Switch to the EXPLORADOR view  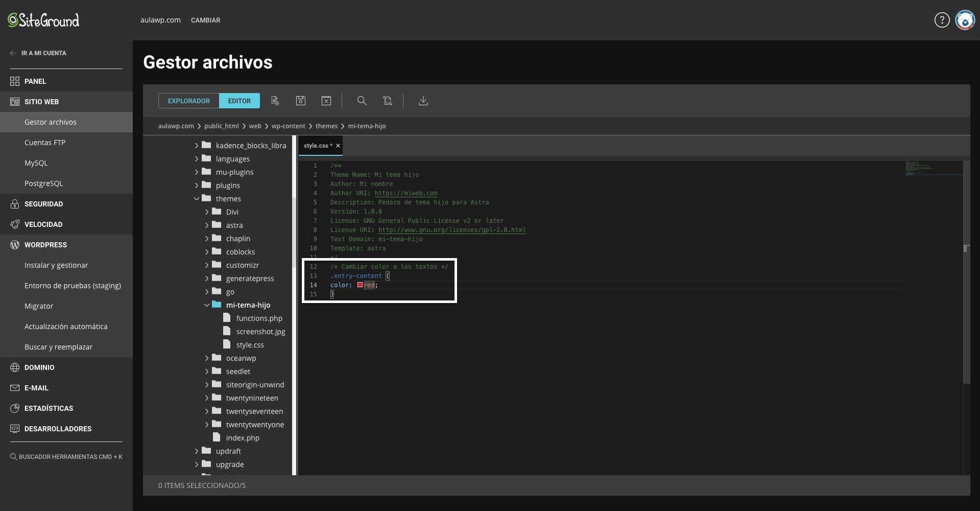point(189,101)
